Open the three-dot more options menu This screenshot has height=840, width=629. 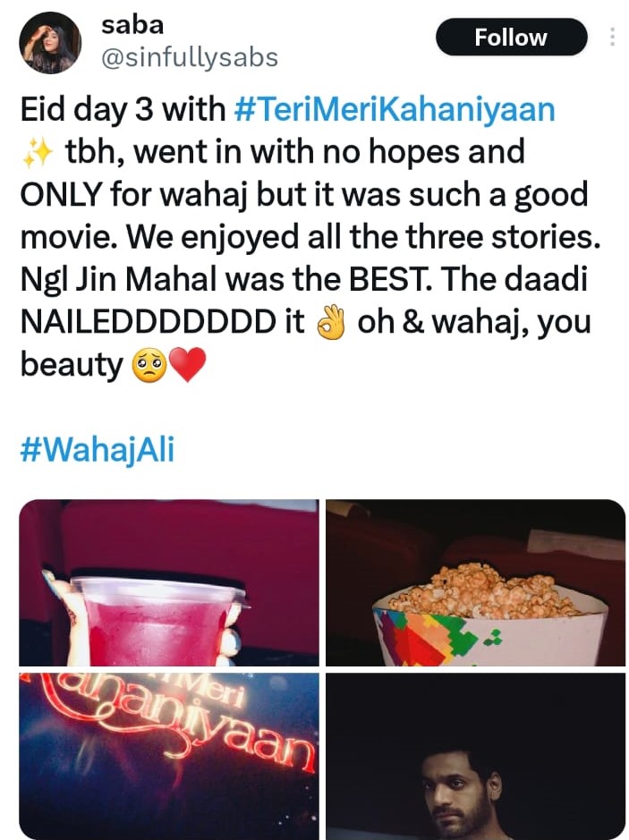click(x=612, y=37)
